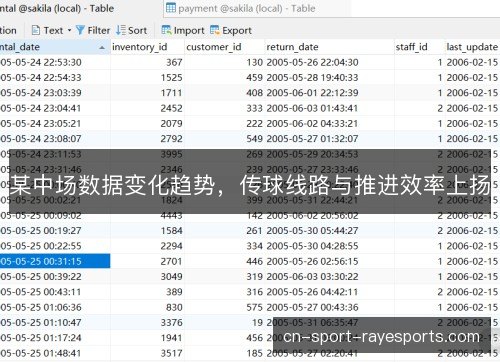Select inventory_id cell 1584
The height and width of the screenshot is (362, 500).
point(147,231)
